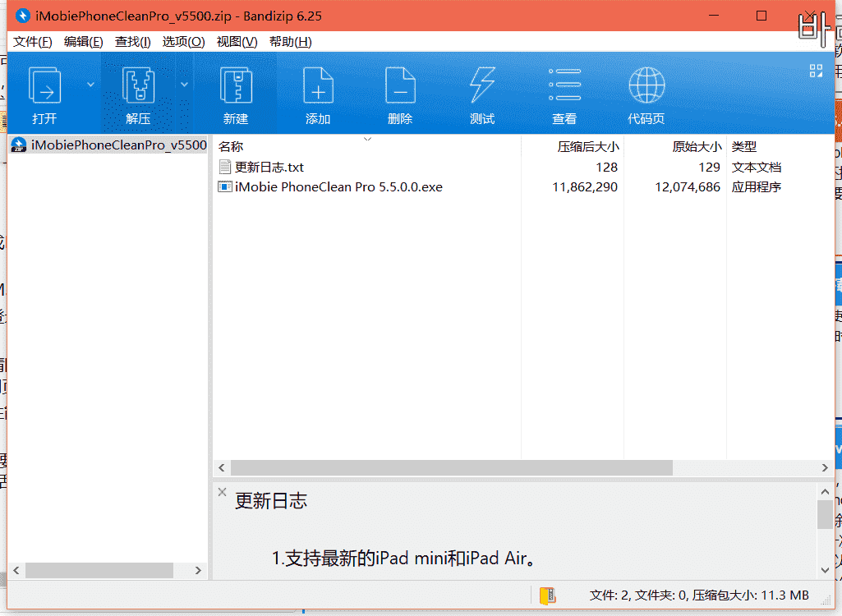Click the archive icon in status bar
842x616 pixels.
click(547, 595)
